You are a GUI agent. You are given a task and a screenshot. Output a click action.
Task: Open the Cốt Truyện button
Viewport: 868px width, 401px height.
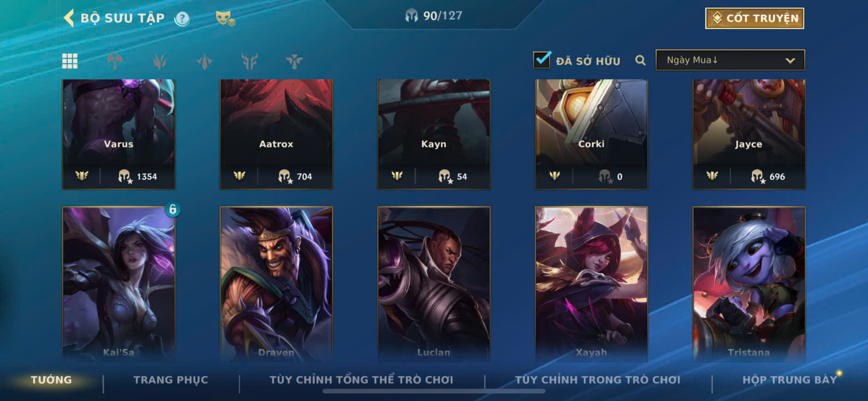[755, 18]
